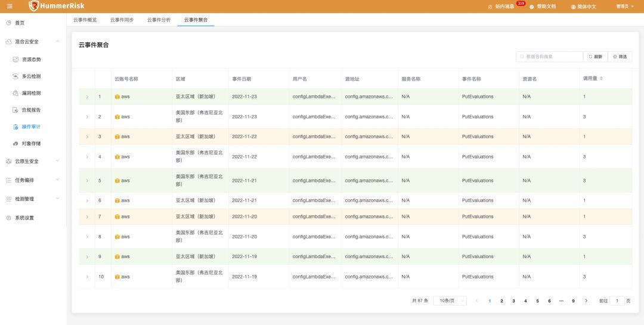The width and height of the screenshot is (644, 325).
Task: Click the 简体中文 language globe icon
Action: click(x=573, y=7)
